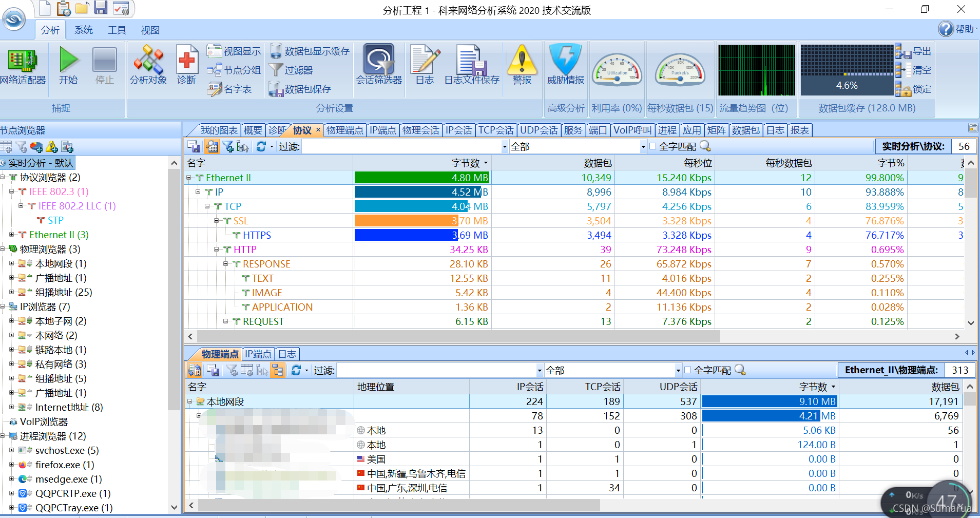Image resolution: width=980 pixels, height=518 pixels.
Task: Clear the packet buffer
Action: tap(914, 70)
